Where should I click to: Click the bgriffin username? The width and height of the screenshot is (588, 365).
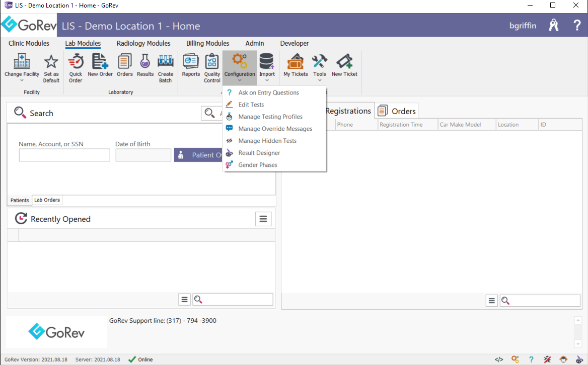[x=523, y=26]
